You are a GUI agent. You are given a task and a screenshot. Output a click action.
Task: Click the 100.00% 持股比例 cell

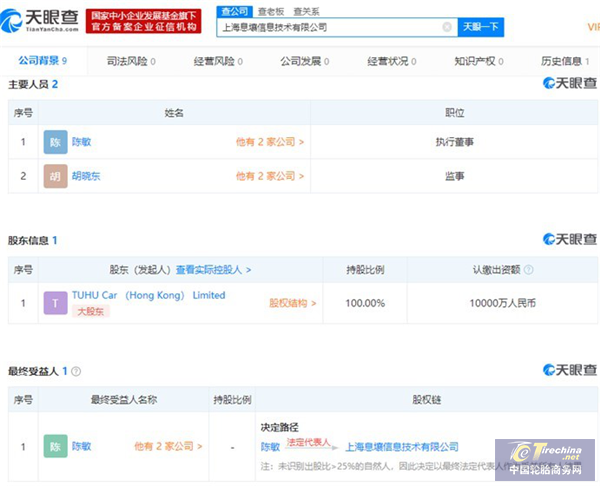tap(365, 303)
